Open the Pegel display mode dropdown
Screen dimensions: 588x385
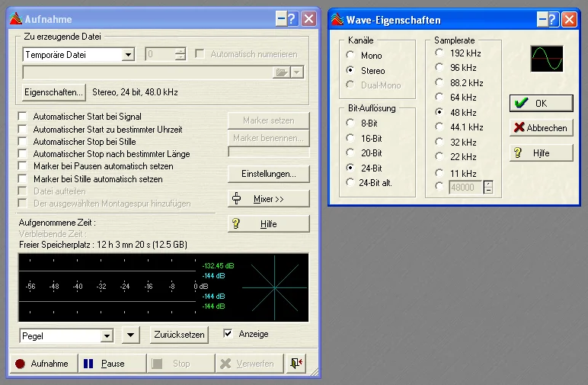[107, 335]
